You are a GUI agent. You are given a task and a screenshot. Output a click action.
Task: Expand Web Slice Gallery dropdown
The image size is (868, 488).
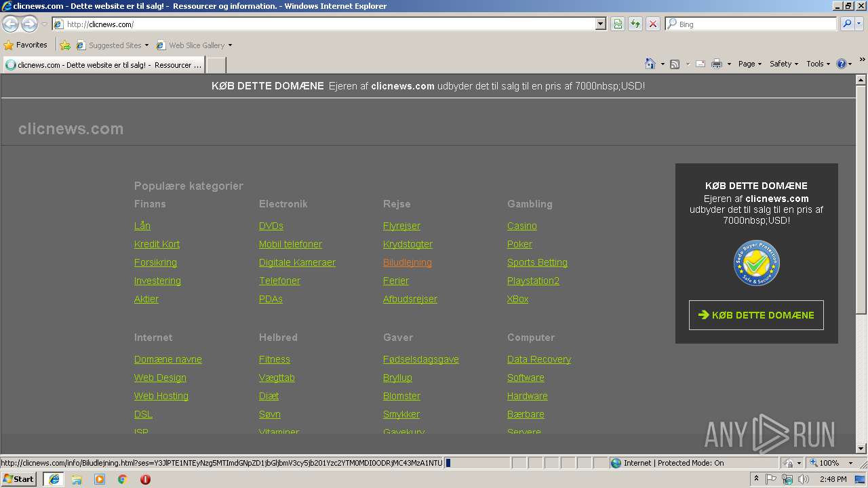point(230,45)
